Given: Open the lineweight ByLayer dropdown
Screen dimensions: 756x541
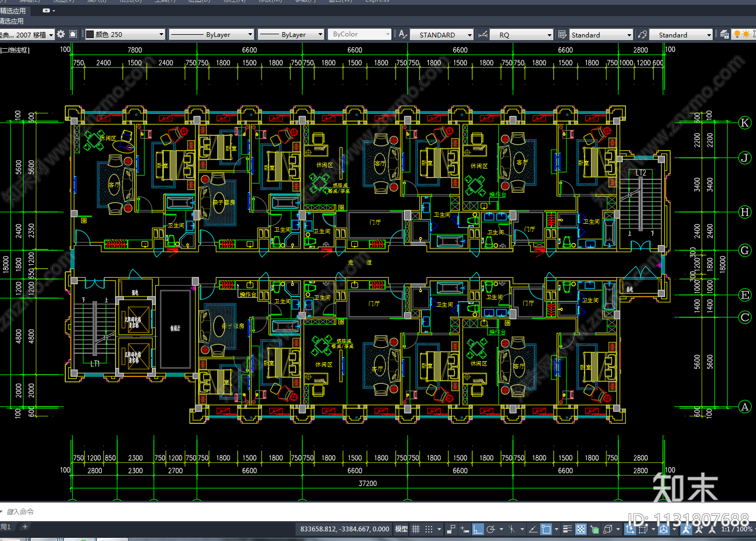Looking at the screenshot, I should (x=291, y=34).
